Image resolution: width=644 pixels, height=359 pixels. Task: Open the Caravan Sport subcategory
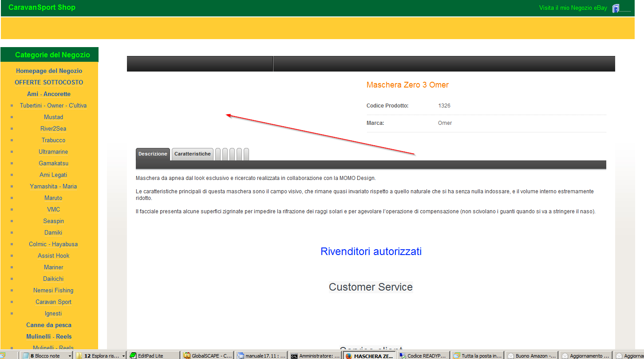coord(53,302)
